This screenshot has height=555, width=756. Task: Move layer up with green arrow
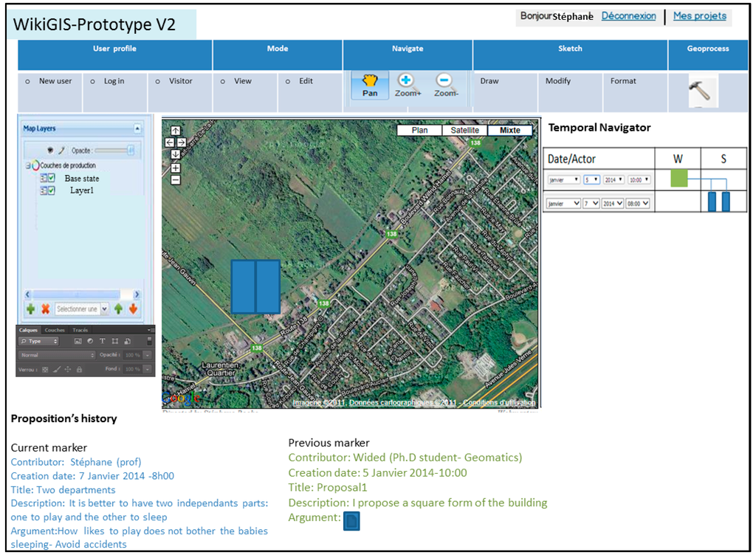pos(118,309)
